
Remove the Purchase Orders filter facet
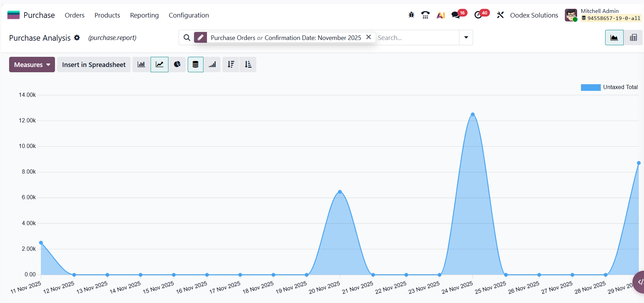click(368, 37)
